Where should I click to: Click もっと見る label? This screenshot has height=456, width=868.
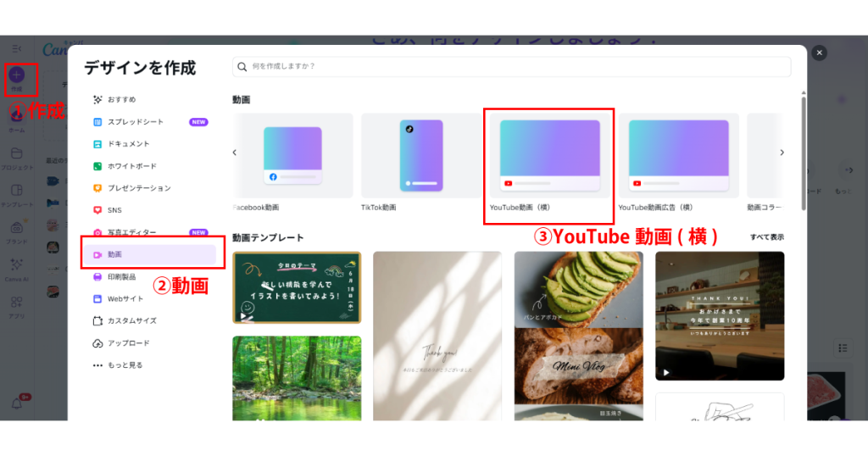click(x=125, y=365)
